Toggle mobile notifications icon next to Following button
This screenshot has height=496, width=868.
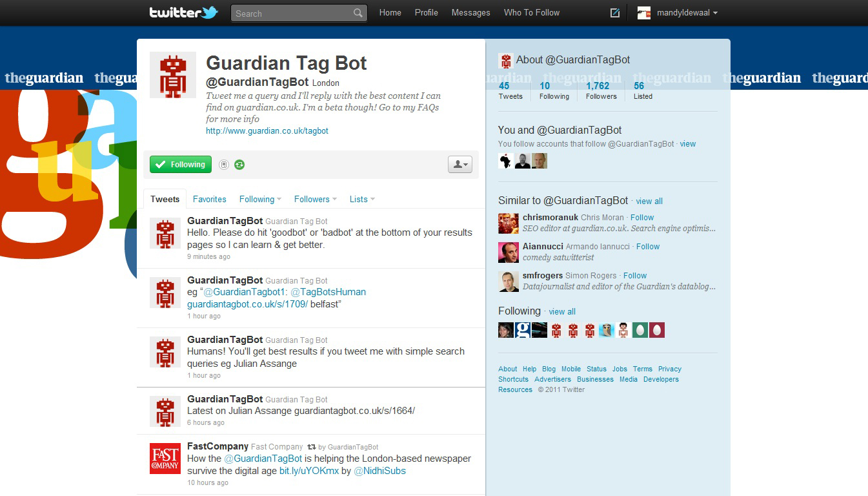[x=224, y=165]
